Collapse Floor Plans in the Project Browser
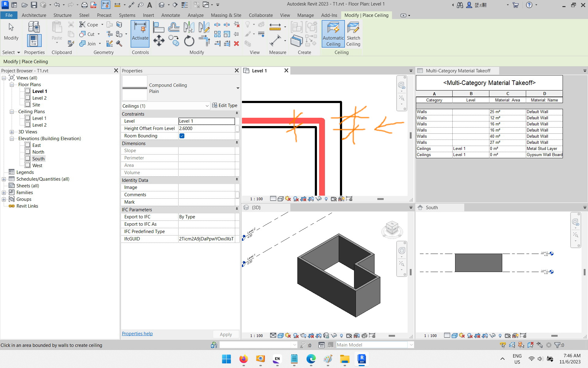This screenshot has height=368, width=588. coord(12,84)
